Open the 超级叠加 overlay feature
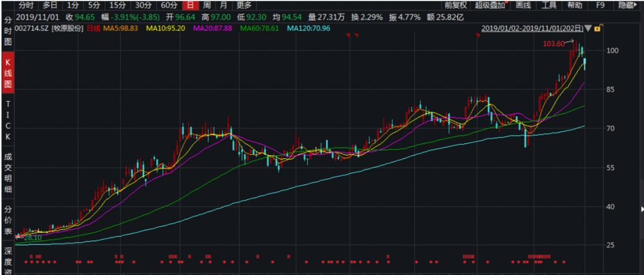Viewport: 644px width, 275px height. (x=490, y=5)
